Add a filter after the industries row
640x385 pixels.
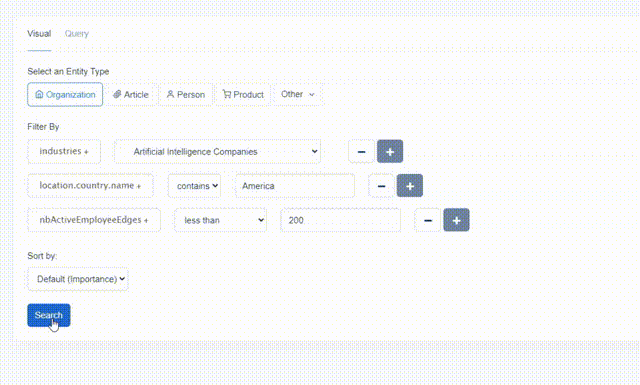tap(390, 151)
